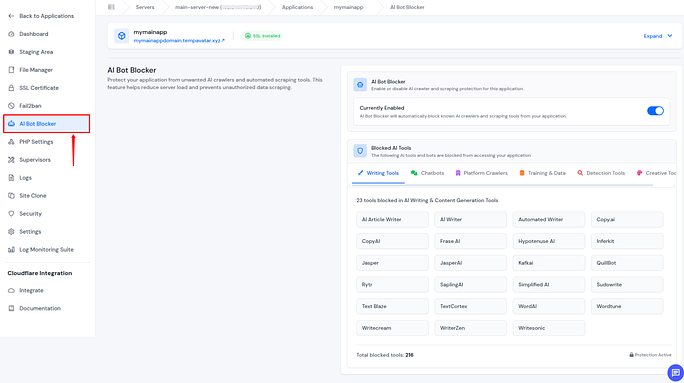Click the SSL Installed badge
This screenshot has width=684, height=383.
tap(263, 36)
